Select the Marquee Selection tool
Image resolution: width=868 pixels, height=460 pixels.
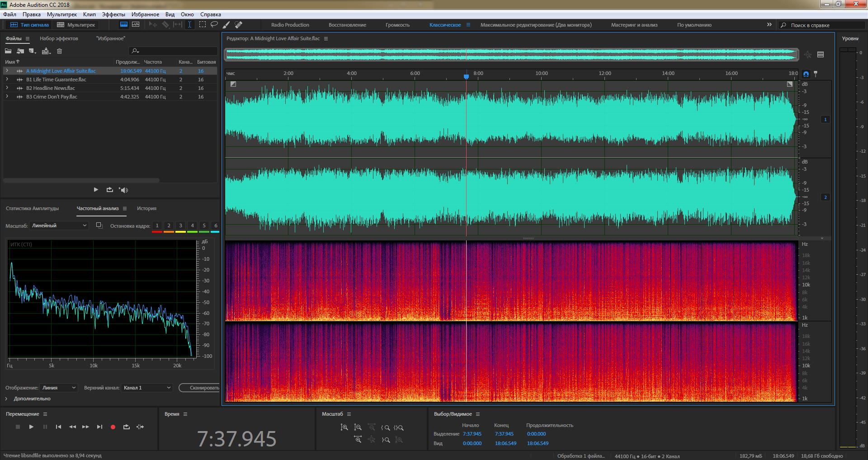click(202, 25)
